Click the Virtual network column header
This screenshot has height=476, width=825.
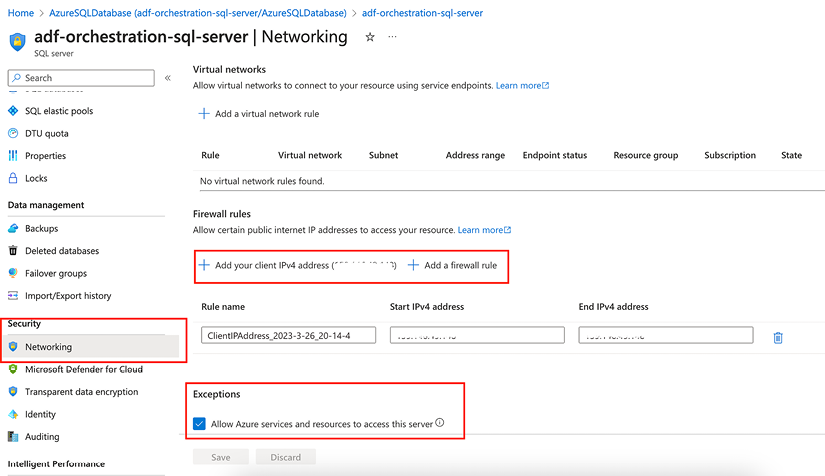[x=310, y=155]
